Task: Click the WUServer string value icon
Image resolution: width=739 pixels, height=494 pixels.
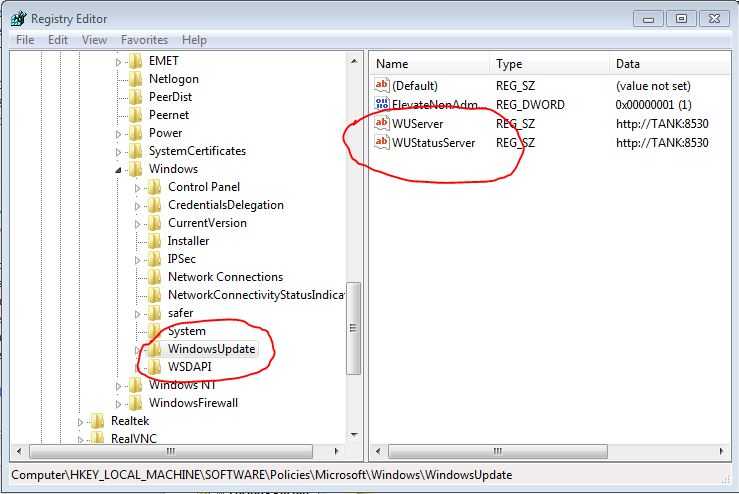Action: pos(382,124)
